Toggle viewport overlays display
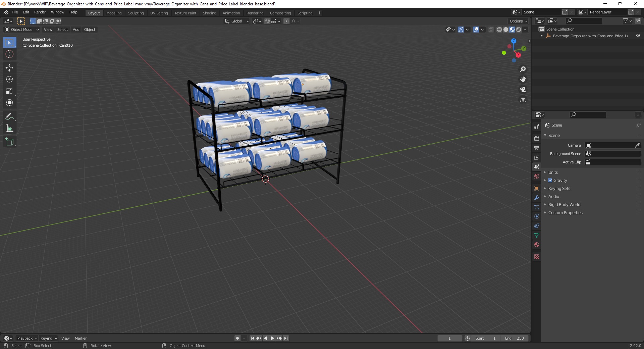 [476, 30]
